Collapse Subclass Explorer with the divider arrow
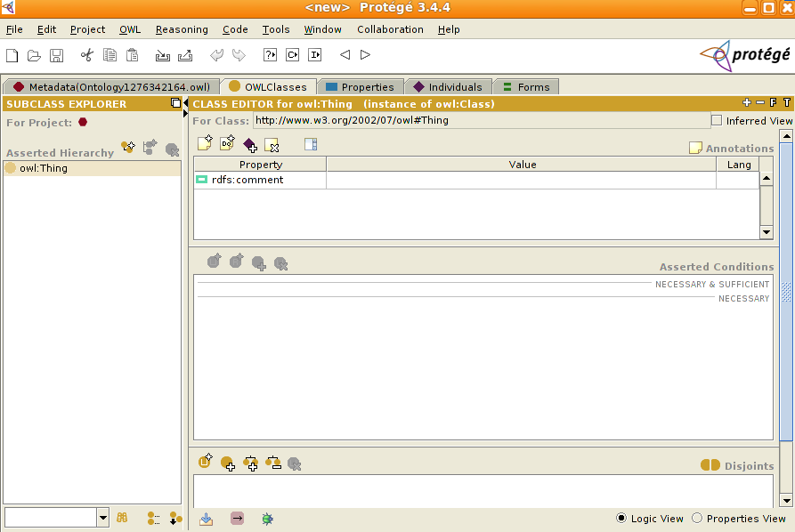Screen dimensions: 795x532 pos(185,103)
